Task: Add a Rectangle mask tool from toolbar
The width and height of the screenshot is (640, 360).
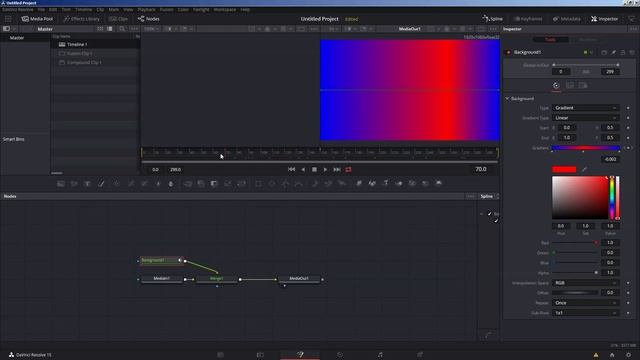Action: tap(258, 184)
